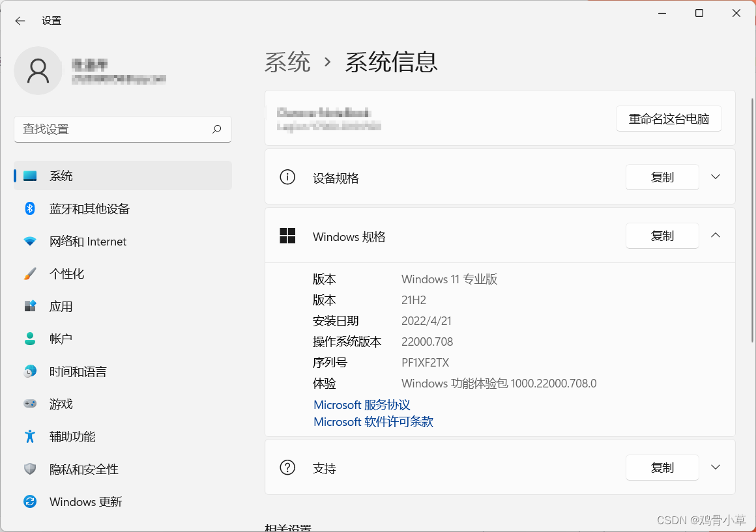
Task: Click the 系统 breadcrumb in the header
Action: pos(287,62)
